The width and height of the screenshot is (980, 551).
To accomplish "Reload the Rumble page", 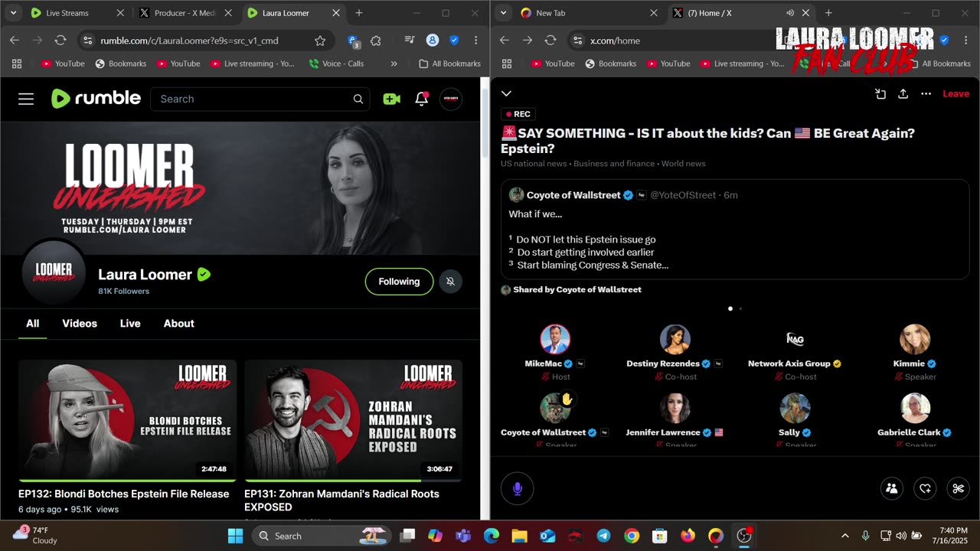I will (60, 41).
